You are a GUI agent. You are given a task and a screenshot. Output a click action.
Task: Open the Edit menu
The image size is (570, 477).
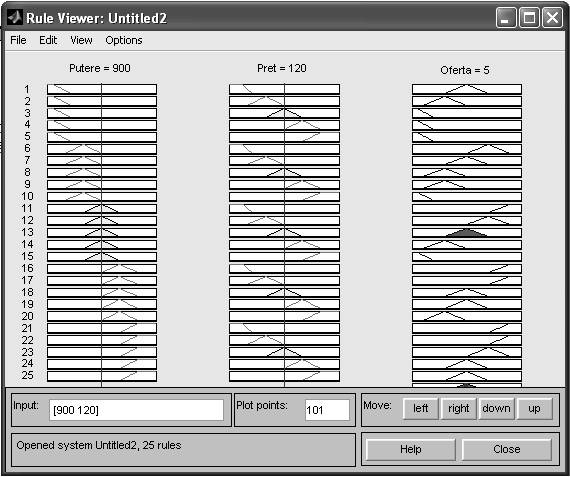tap(48, 40)
